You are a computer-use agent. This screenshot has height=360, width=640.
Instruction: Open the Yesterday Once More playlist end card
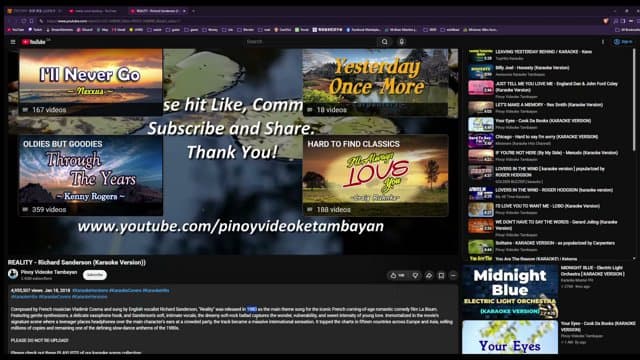coord(376,82)
